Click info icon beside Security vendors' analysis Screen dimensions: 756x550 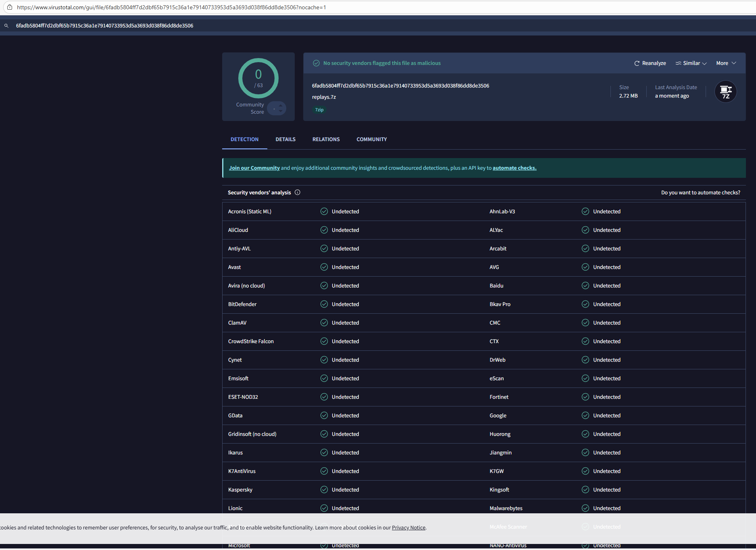pos(298,192)
